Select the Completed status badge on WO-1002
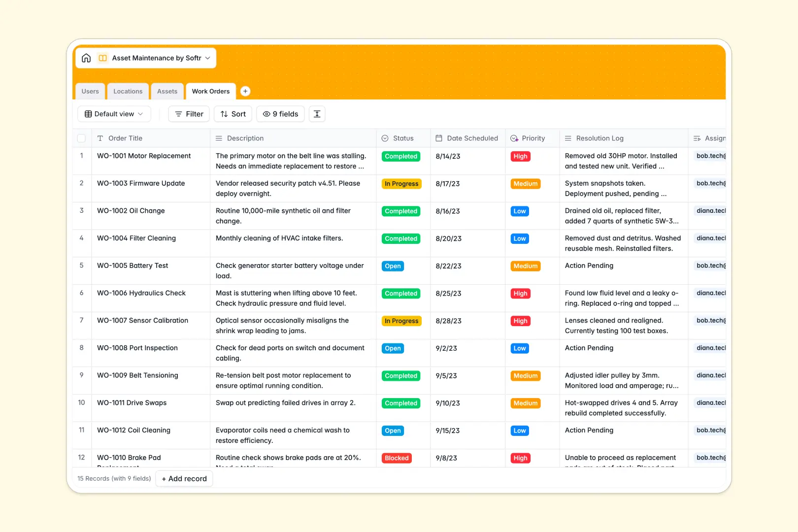The height and width of the screenshot is (532, 798). point(400,211)
